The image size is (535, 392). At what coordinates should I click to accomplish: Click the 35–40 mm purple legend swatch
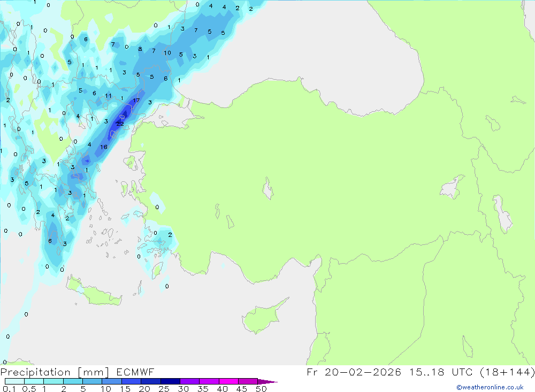click(209, 381)
